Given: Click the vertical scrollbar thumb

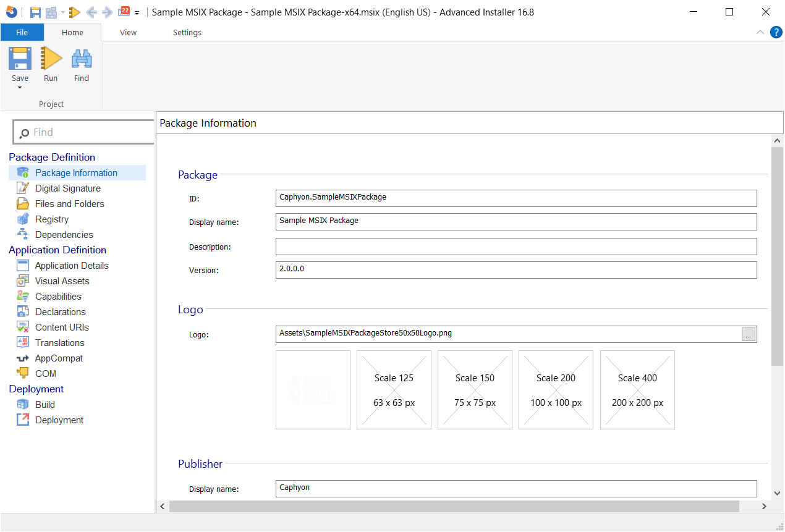Looking at the screenshot, I should tap(778, 256).
